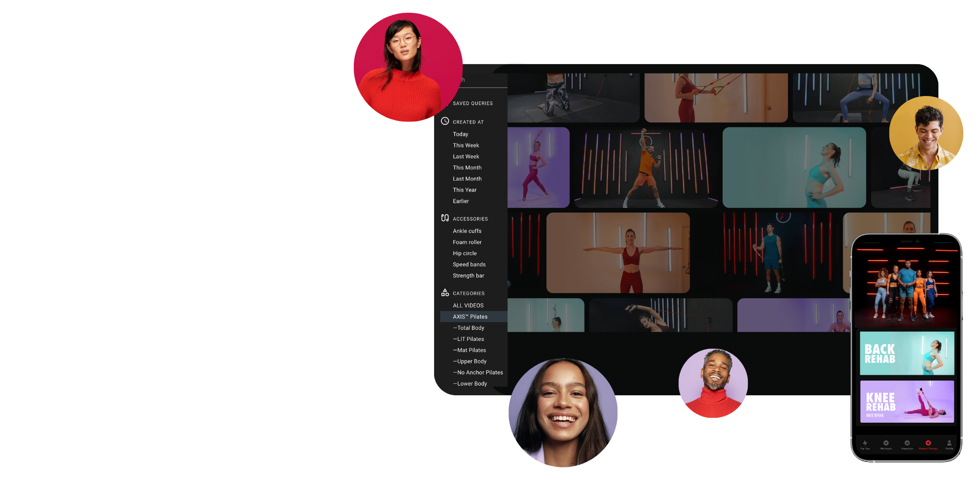
Task: Filter videos created Today
Action: pyautogui.click(x=461, y=134)
